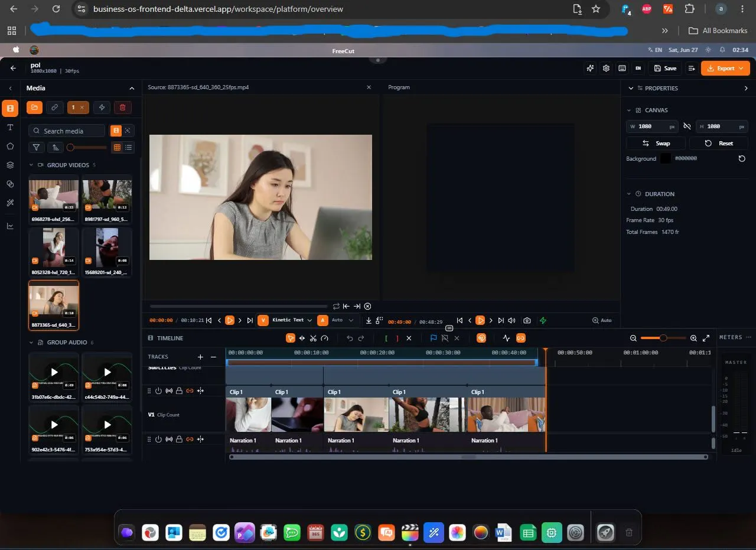
Task: Toggle the orange linked selection button in timeline
Action: tap(521, 338)
